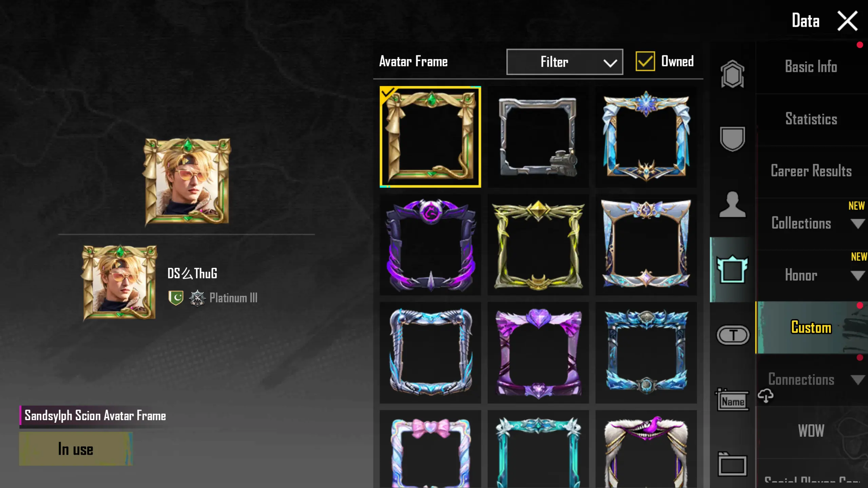Open the avatar person silhouette icon

(x=732, y=204)
